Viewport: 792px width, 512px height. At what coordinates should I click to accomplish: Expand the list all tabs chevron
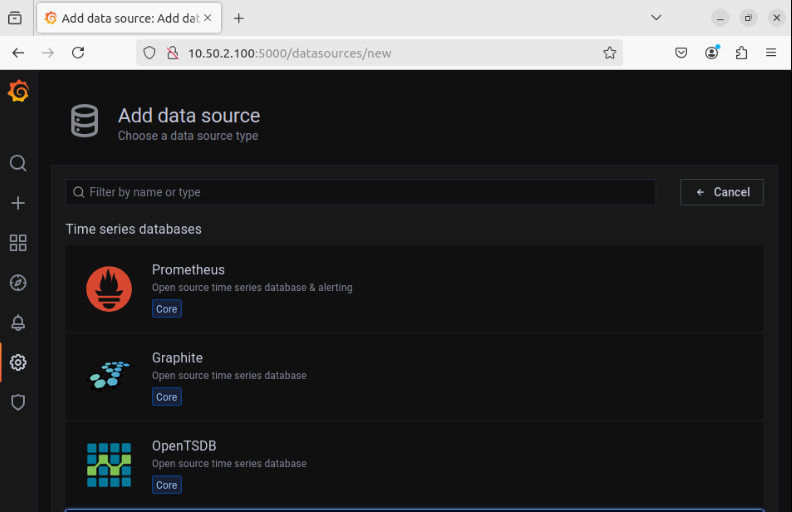(x=656, y=18)
